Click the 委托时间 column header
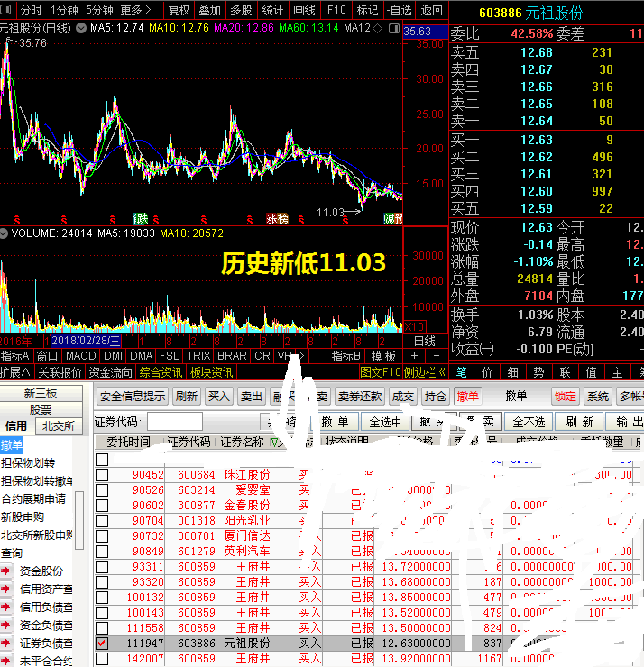The height and width of the screenshot is (667, 644). (129, 442)
